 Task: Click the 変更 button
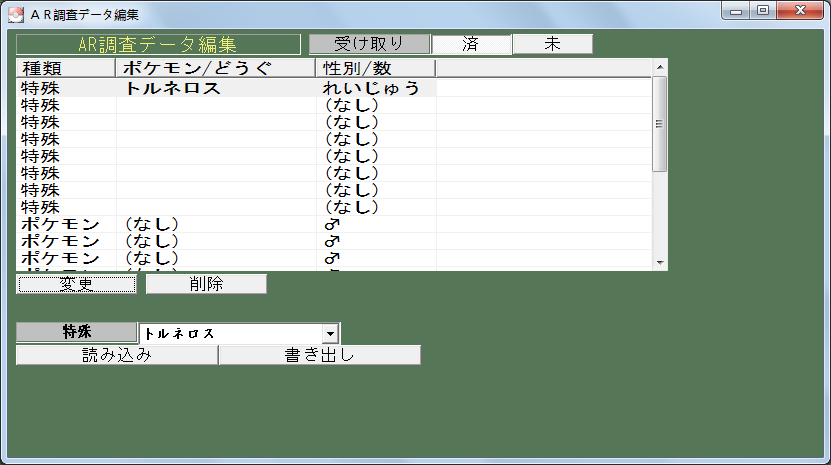76,284
